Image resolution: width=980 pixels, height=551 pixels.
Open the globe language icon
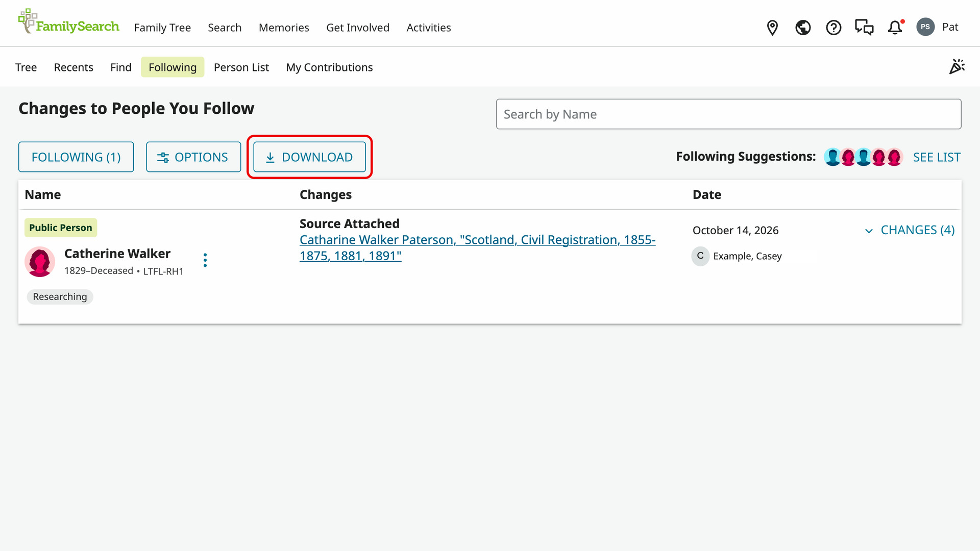click(803, 28)
